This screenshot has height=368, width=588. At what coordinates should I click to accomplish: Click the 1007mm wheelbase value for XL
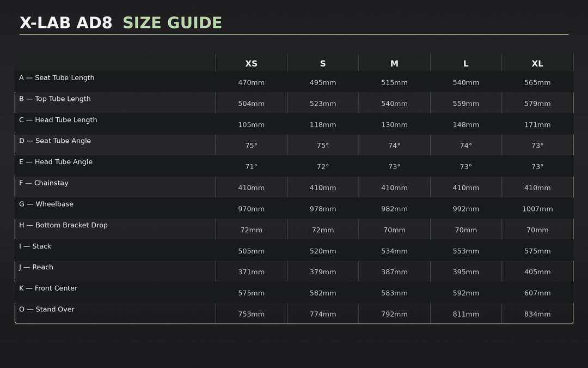(537, 209)
